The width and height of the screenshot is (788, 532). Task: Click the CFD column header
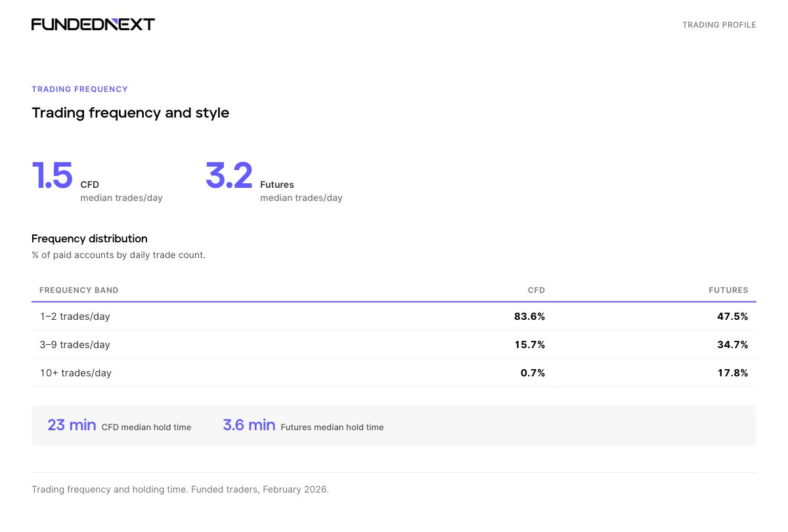536,290
